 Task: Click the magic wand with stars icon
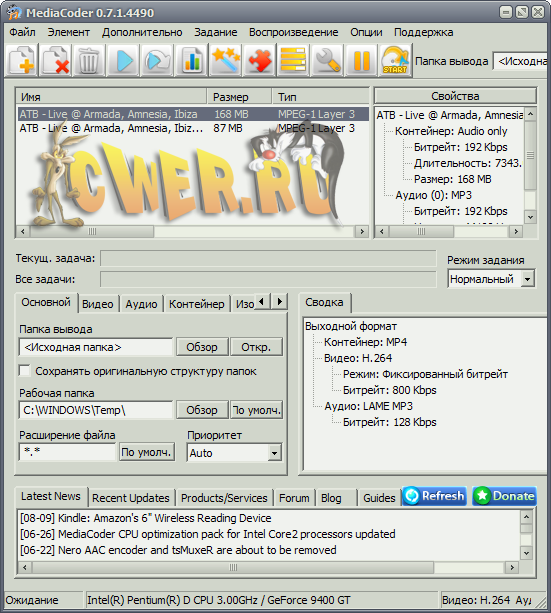tap(226, 60)
